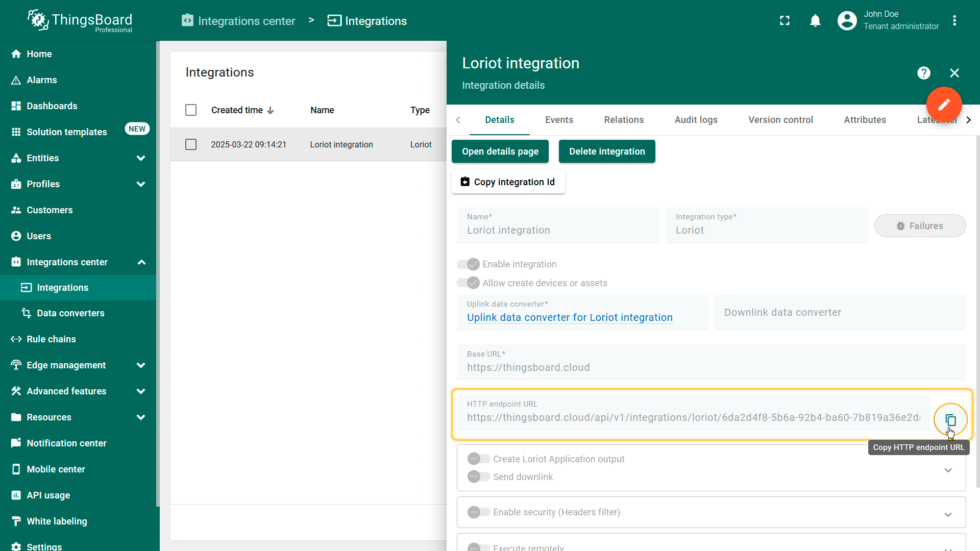The height and width of the screenshot is (551, 980).
Task: Click the orange pencil edit button
Action: coord(944,105)
